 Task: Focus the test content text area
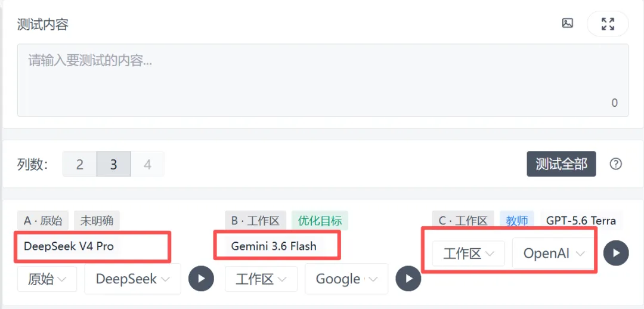[323, 80]
